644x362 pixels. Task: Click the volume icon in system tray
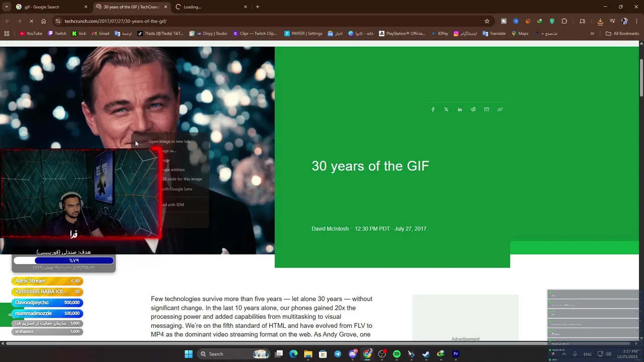(608, 354)
